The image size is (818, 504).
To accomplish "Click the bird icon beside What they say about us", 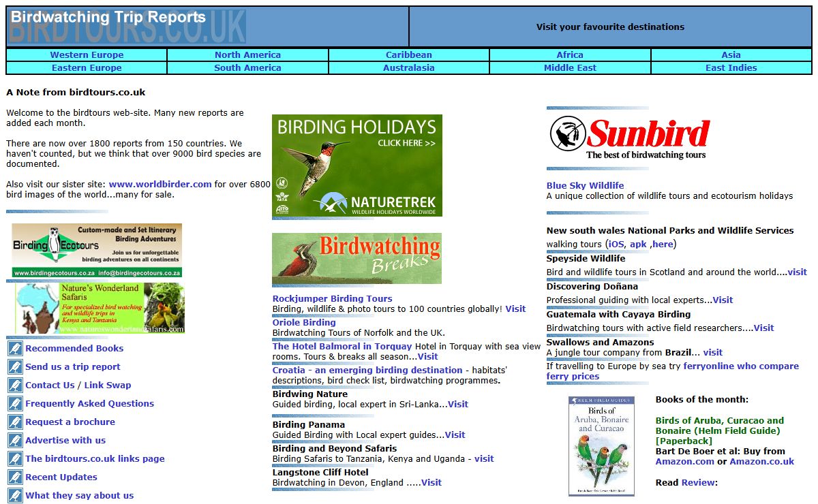I will 15,496.
